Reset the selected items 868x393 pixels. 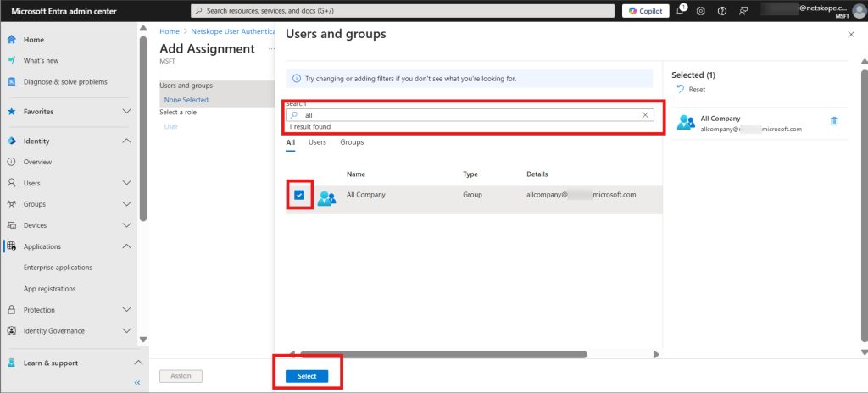pyautogui.click(x=692, y=89)
